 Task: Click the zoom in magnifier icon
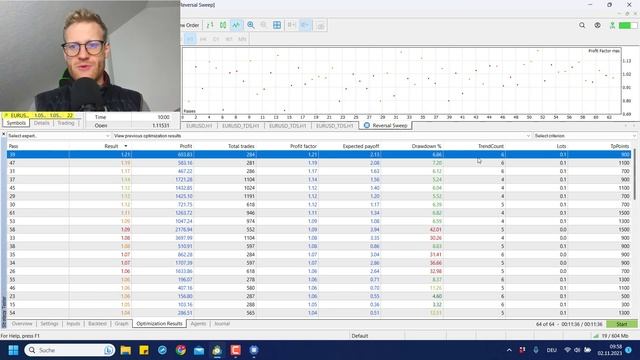tap(251, 25)
